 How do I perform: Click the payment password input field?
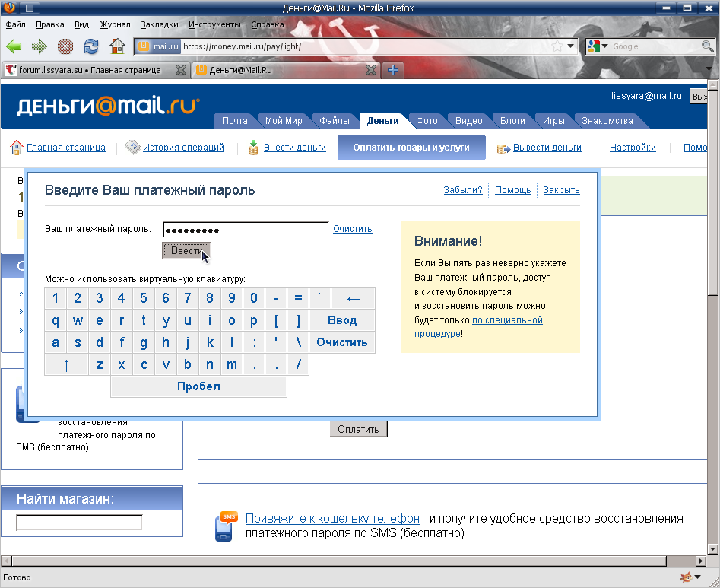pos(246,229)
